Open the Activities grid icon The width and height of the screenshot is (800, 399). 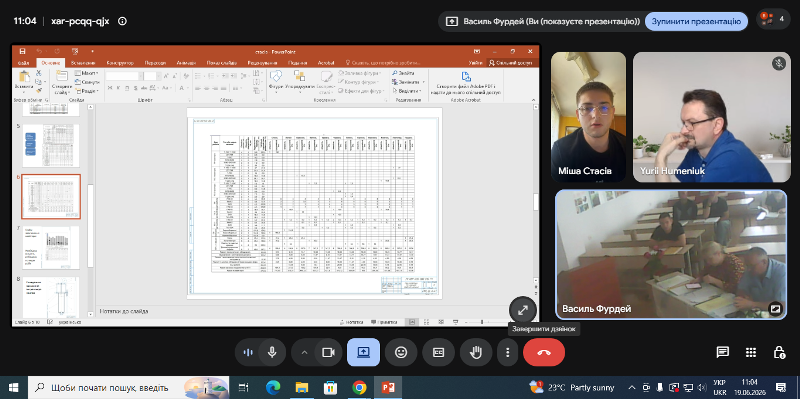(751, 352)
